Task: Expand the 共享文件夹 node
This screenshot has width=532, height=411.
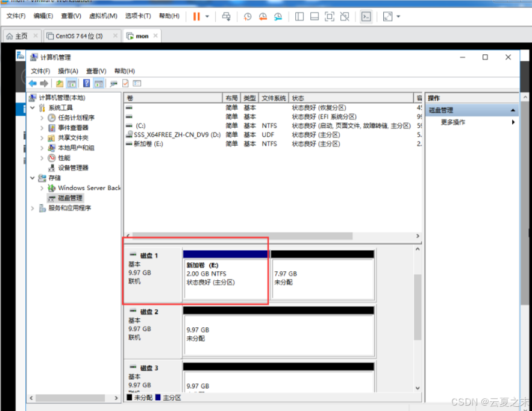Action: (42, 138)
